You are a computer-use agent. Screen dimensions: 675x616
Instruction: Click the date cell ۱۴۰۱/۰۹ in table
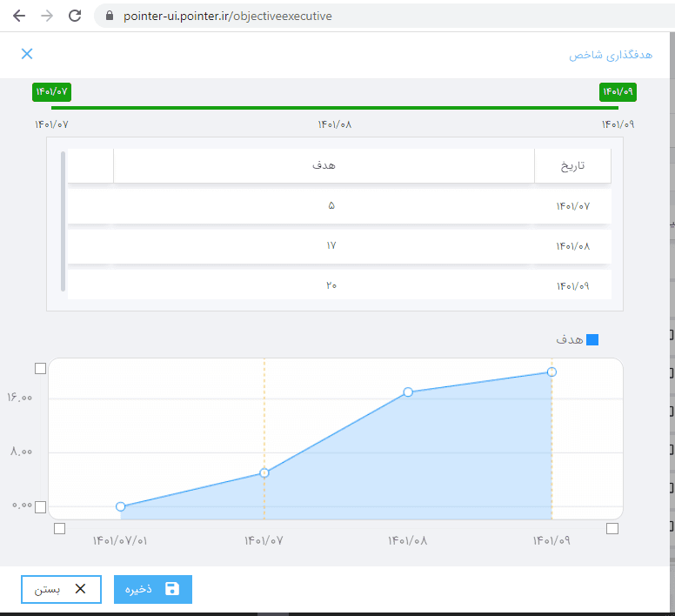point(572,286)
